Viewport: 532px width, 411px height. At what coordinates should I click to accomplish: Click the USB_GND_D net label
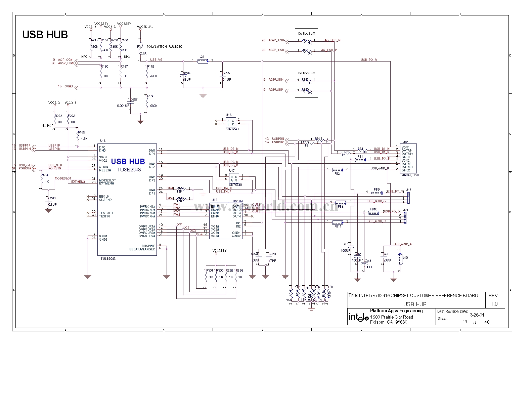point(376,221)
